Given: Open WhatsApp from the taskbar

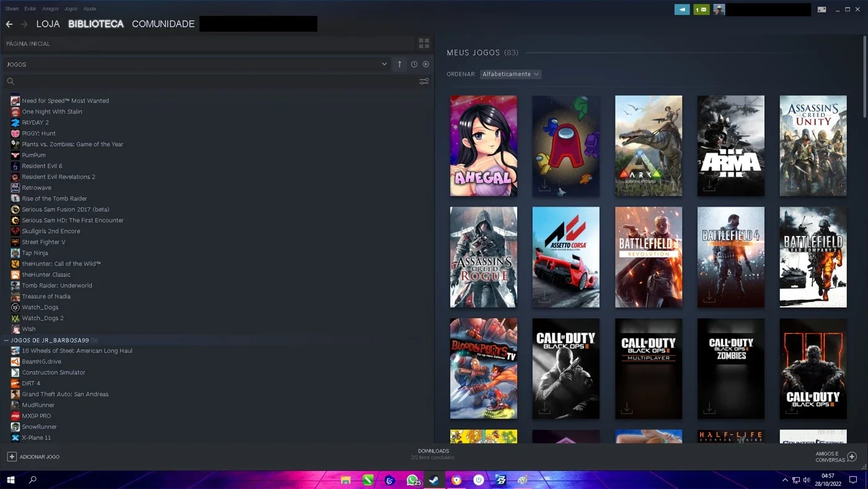Looking at the screenshot, I should coord(412,480).
